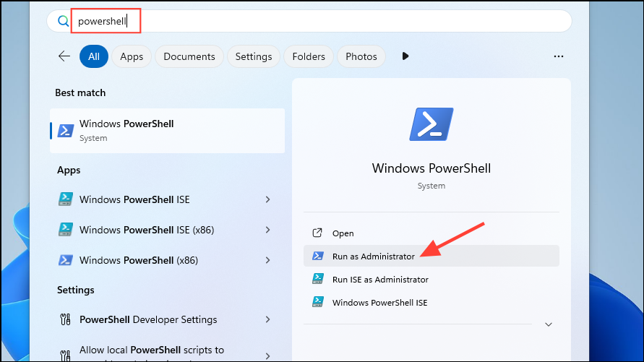The image size is (644, 362).
Task: Expand PowerShell Developer Settings chevron
Action: click(267, 319)
